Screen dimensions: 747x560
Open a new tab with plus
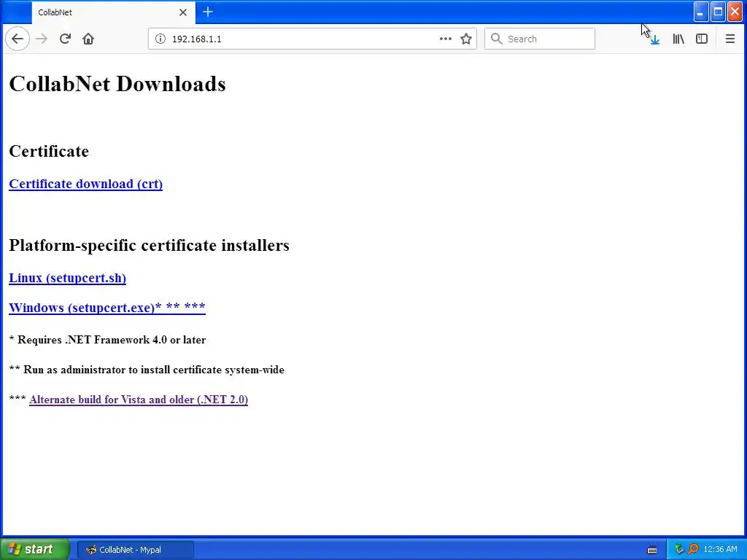pos(208,12)
